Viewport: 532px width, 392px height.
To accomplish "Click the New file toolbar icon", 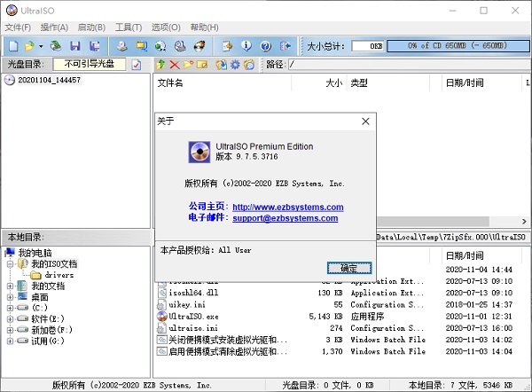I will 12,45.
